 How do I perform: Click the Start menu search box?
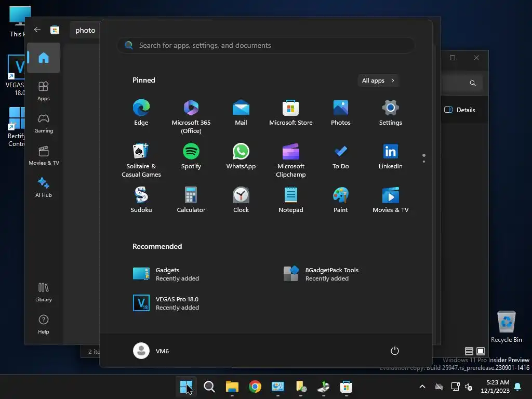point(266,45)
